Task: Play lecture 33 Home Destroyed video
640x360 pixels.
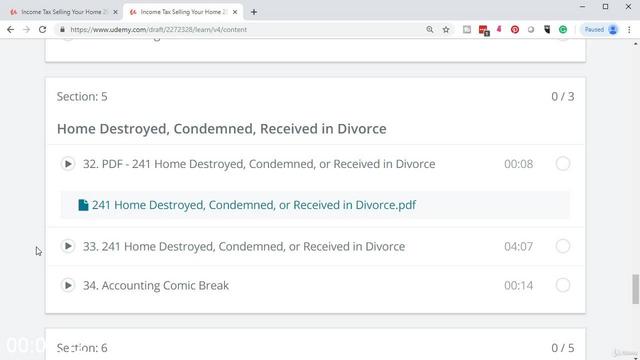Action: [x=68, y=246]
